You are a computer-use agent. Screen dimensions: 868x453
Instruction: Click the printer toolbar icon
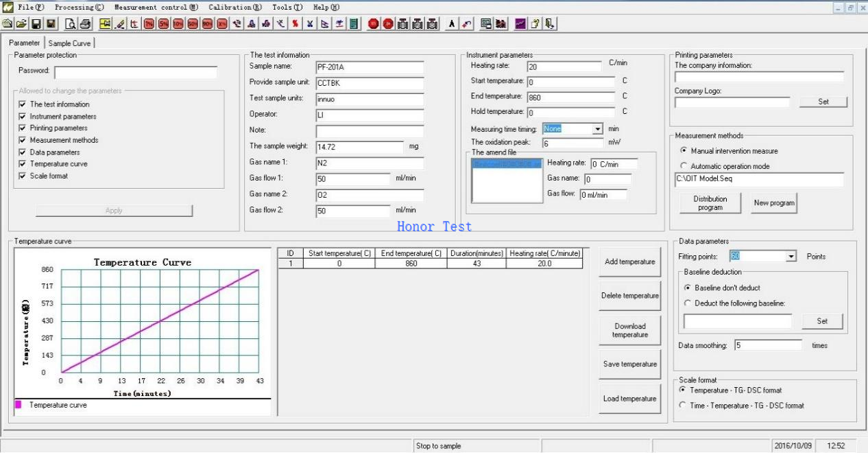[x=85, y=24]
